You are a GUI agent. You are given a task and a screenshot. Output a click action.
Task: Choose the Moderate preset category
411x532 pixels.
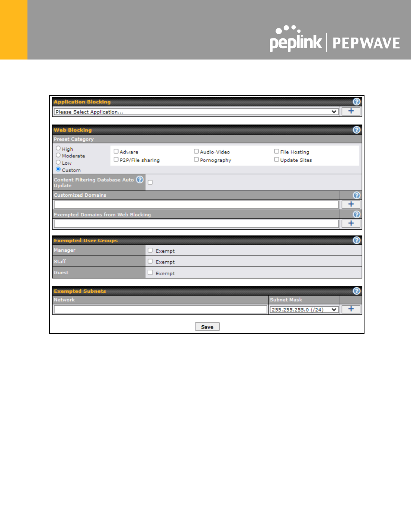[58, 155]
